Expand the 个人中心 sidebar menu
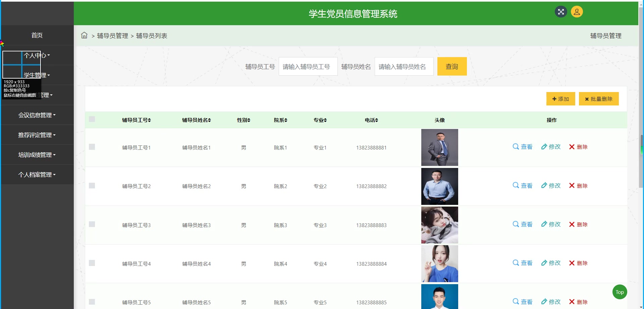The width and height of the screenshot is (644, 309). 37,55
